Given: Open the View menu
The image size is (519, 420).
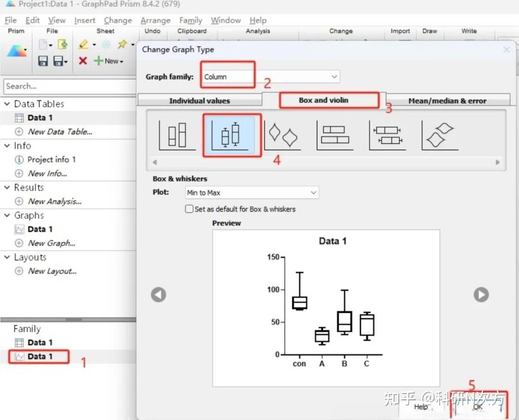Looking at the screenshot, I should pyautogui.click(x=57, y=21).
